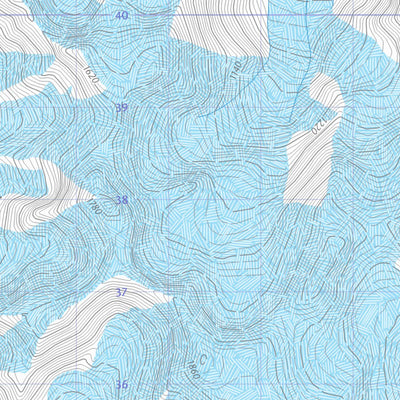Click the grid label 39
Viewport: 400px width, 400px height.
coord(122,108)
